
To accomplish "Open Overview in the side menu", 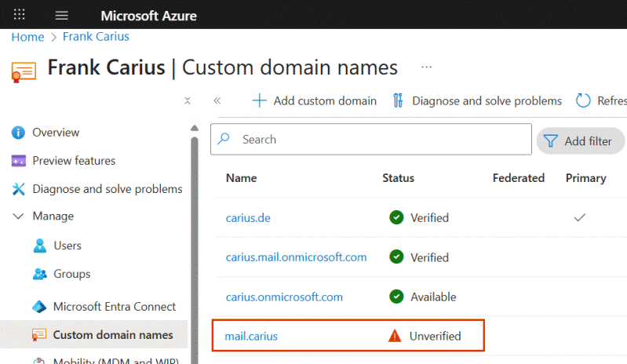I will pyautogui.click(x=56, y=133).
